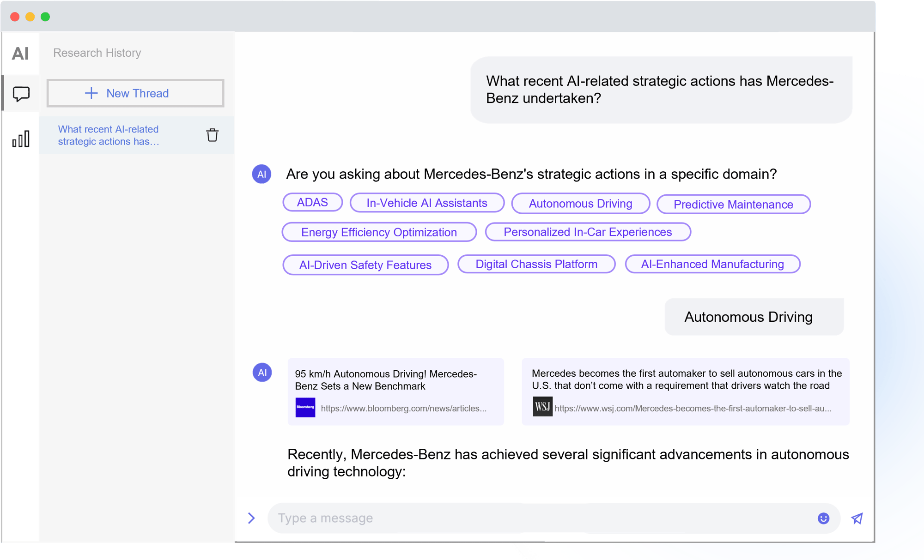Click the AI avatar beside the domain question
The width and height of the screenshot is (924, 560).
point(261,174)
